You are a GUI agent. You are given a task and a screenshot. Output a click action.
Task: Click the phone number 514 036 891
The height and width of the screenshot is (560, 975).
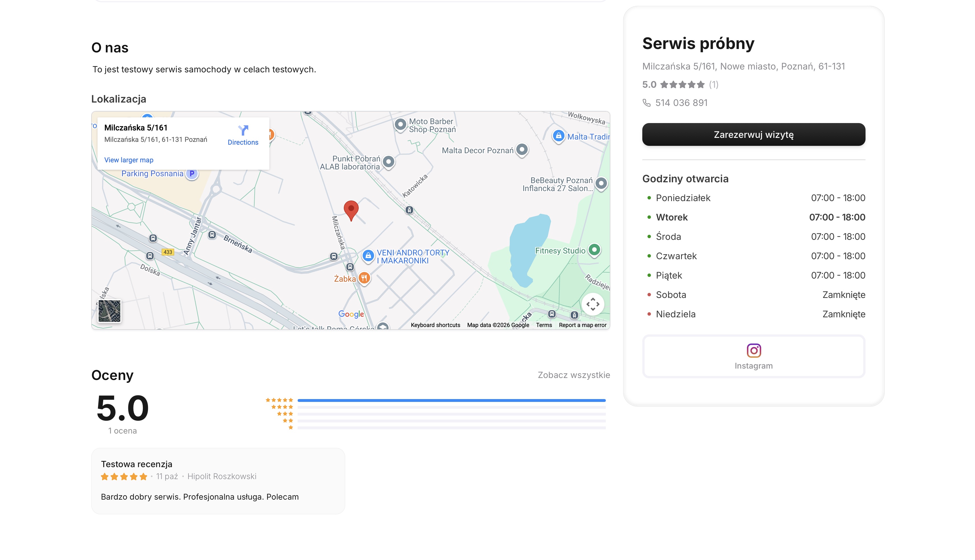click(681, 103)
